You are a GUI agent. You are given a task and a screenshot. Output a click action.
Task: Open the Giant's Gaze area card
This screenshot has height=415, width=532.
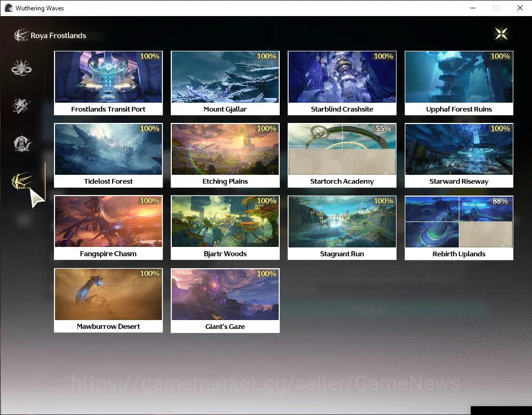225,300
